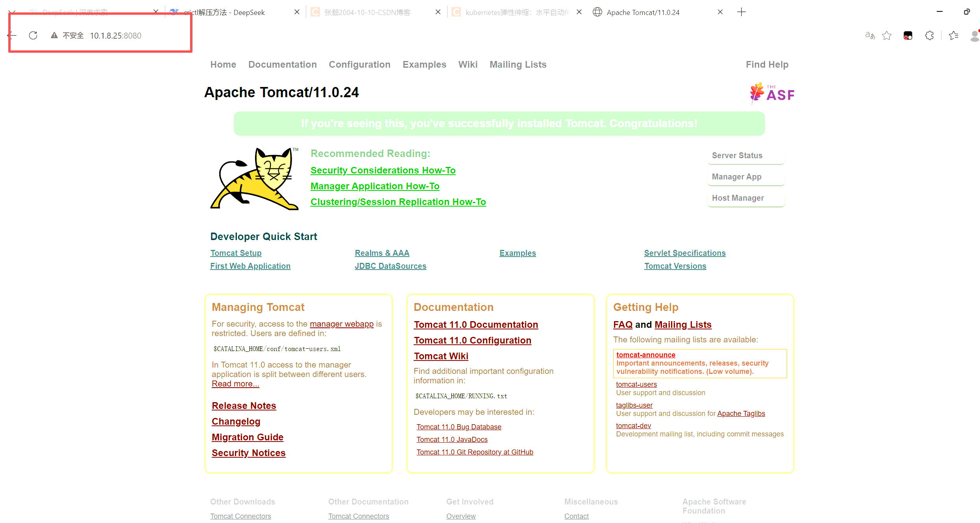Screen dimensions: 980x523
Task: Open the JDBC DataSources link
Action: click(x=390, y=266)
